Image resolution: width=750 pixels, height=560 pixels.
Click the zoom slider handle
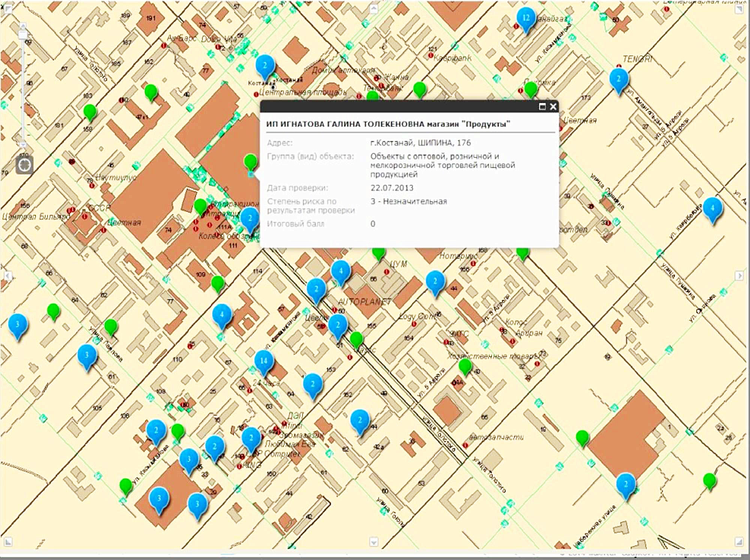[x=23, y=35]
